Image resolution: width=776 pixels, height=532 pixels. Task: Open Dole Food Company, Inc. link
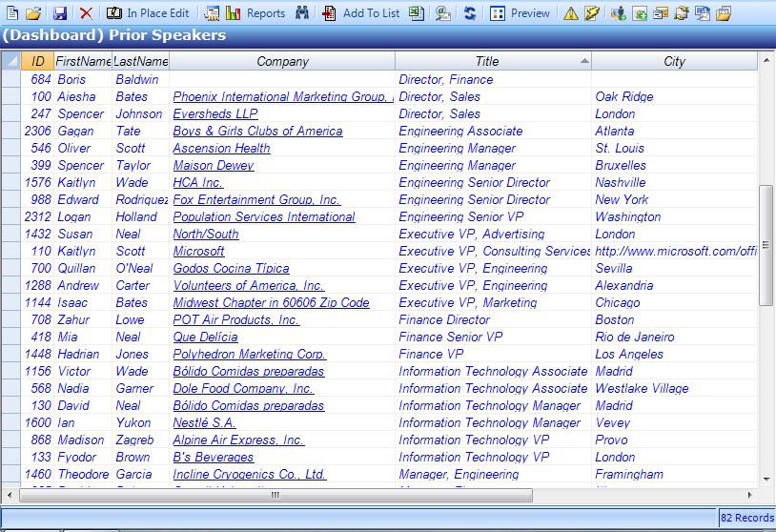(x=243, y=388)
